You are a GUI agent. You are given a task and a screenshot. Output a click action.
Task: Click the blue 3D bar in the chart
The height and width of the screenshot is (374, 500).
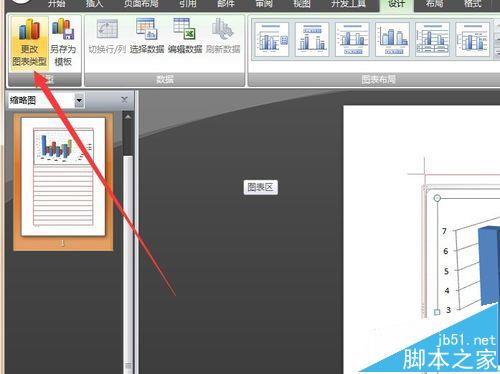pos(489,265)
